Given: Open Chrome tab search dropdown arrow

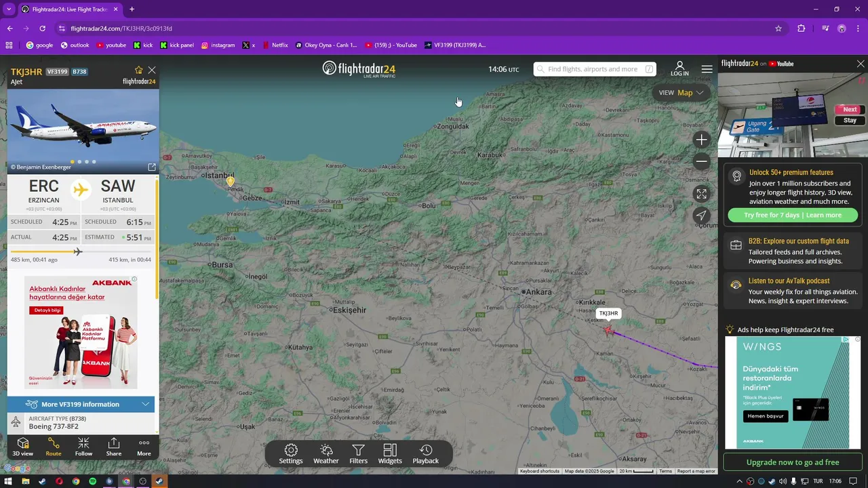Looking at the screenshot, I should [x=9, y=9].
